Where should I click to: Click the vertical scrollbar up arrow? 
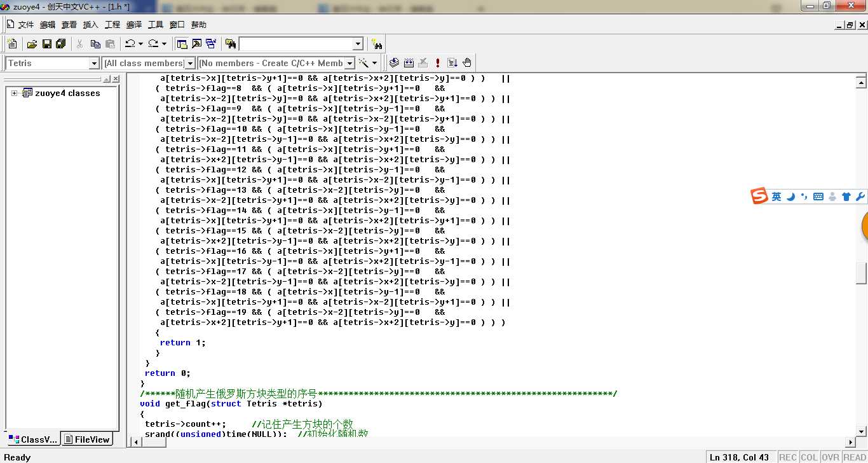tap(862, 82)
